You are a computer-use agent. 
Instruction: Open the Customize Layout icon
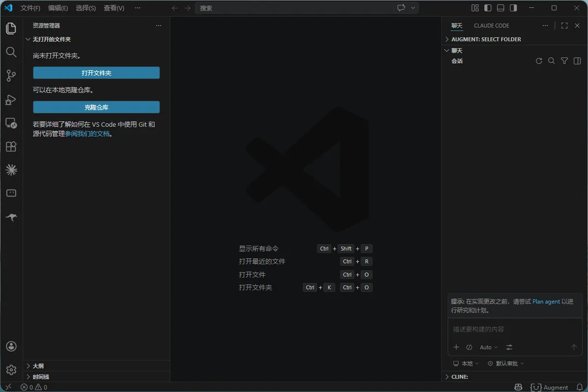point(475,8)
